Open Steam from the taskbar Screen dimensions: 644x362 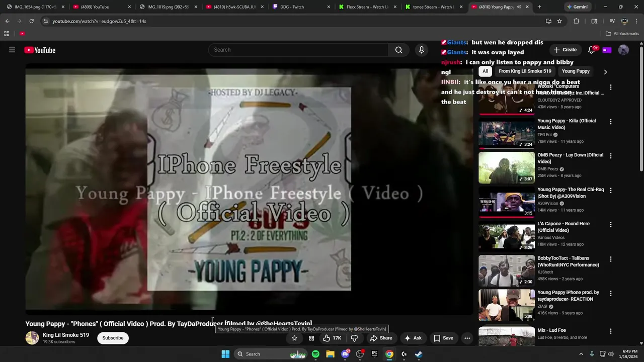point(418,354)
